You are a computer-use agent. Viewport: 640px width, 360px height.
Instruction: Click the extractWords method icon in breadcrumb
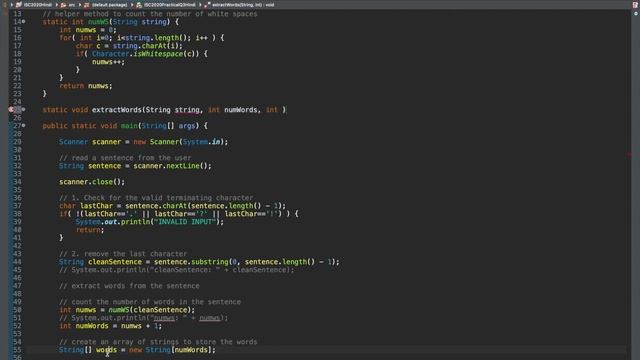pyautogui.click(x=207, y=5)
